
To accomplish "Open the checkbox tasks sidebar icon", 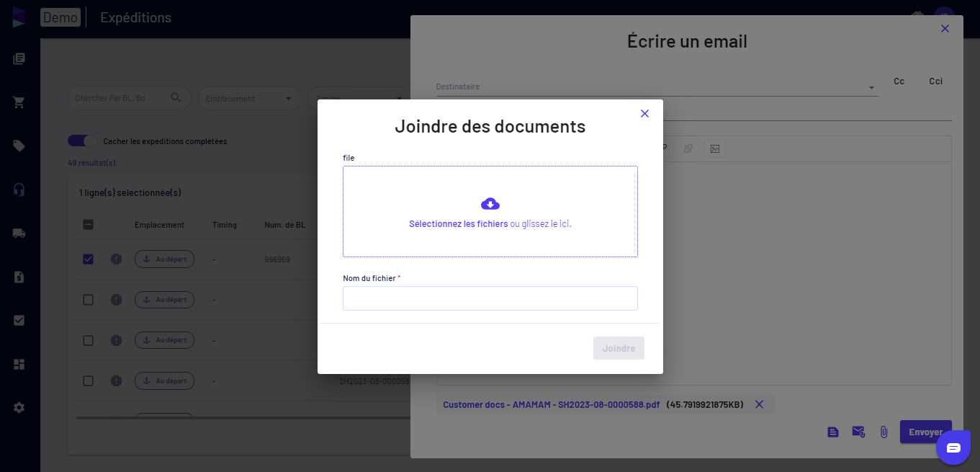I will pos(19,320).
